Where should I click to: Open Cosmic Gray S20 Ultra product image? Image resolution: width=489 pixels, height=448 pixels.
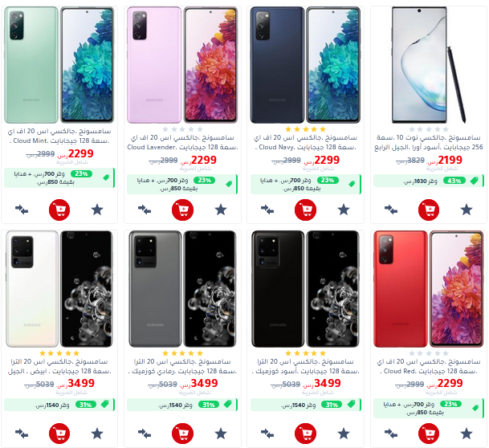click(182, 289)
